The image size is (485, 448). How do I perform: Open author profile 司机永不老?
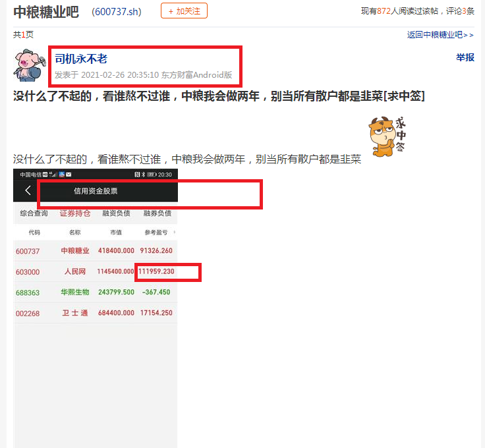[81, 59]
